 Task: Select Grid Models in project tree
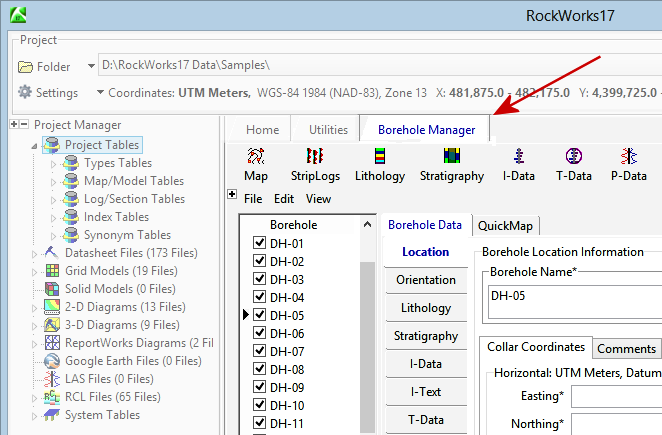(x=108, y=271)
